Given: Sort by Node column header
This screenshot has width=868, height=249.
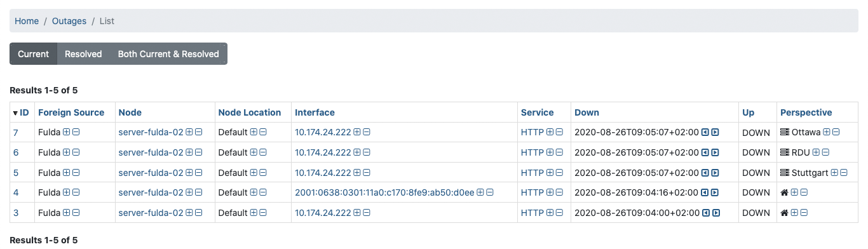Looking at the screenshot, I should [x=130, y=112].
